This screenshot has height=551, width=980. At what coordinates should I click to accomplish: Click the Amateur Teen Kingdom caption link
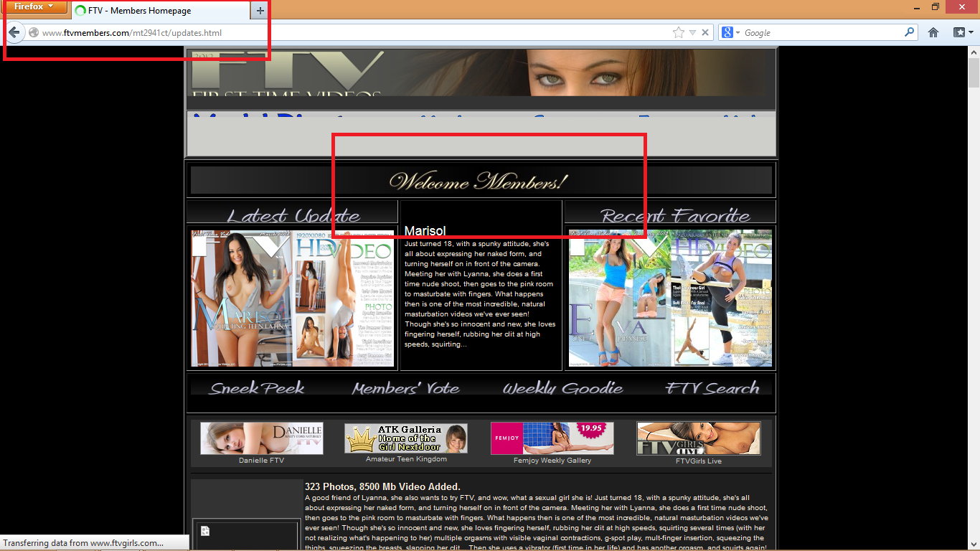pyautogui.click(x=406, y=459)
